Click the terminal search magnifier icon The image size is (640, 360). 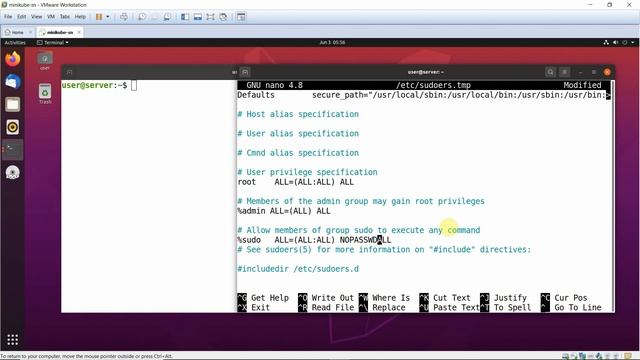coord(550,72)
